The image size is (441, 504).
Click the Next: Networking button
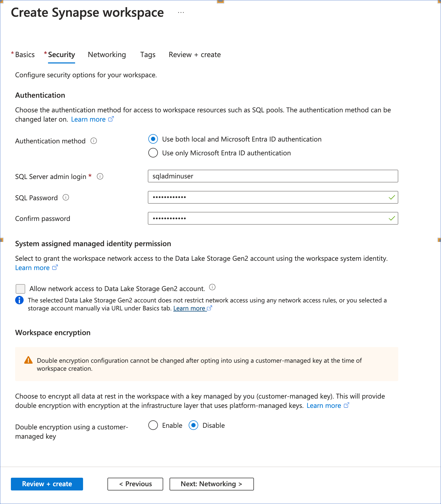tap(211, 484)
